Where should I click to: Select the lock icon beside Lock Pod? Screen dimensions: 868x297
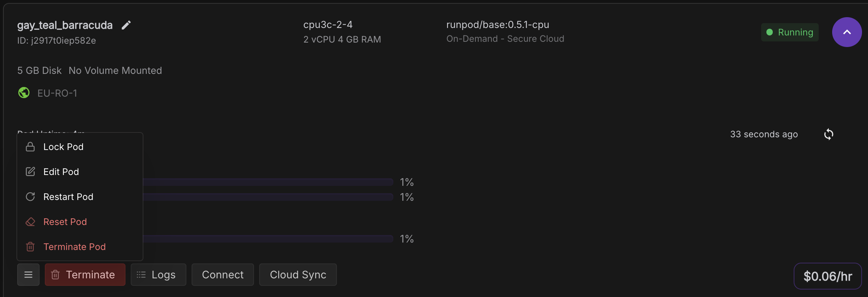(30, 147)
